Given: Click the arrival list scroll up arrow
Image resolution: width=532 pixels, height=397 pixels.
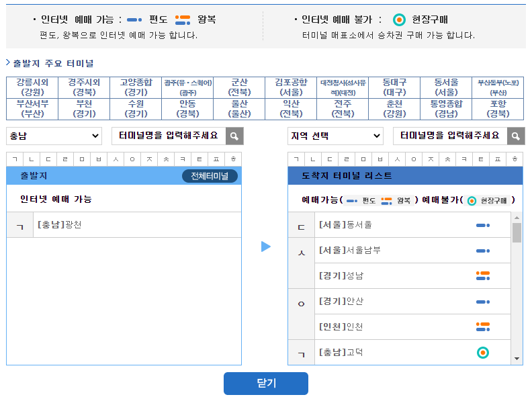Looking at the screenshot, I should pyautogui.click(x=517, y=218).
